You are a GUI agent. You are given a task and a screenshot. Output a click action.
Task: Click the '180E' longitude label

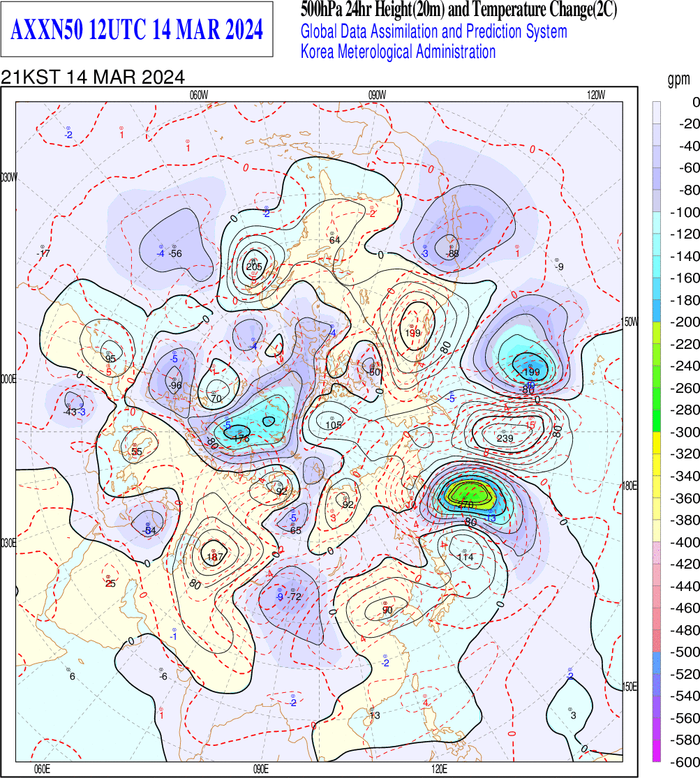click(630, 486)
